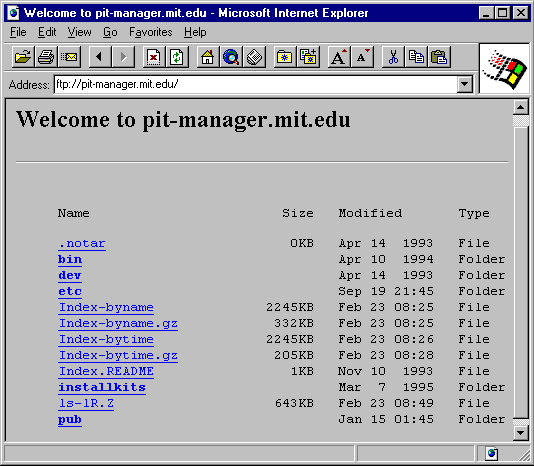Click the Name column header text
The height and width of the screenshot is (466, 534).
point(74,214)
